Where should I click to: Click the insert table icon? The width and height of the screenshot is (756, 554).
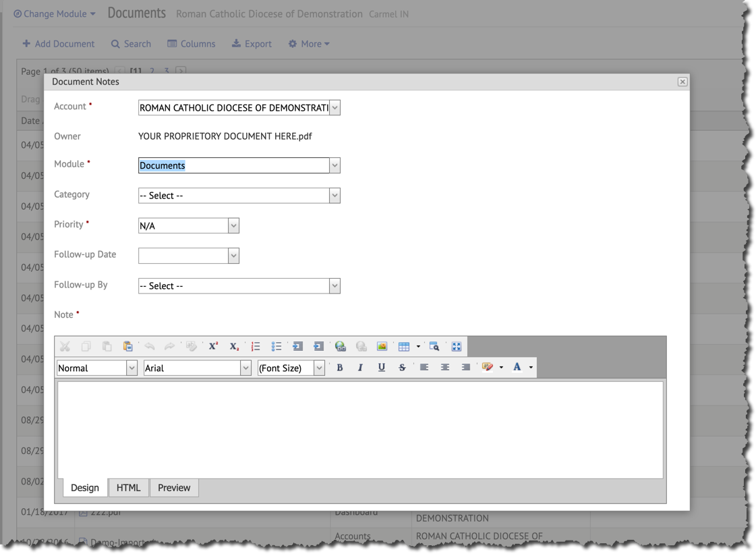pyautogui.click(x=404, y=346)
